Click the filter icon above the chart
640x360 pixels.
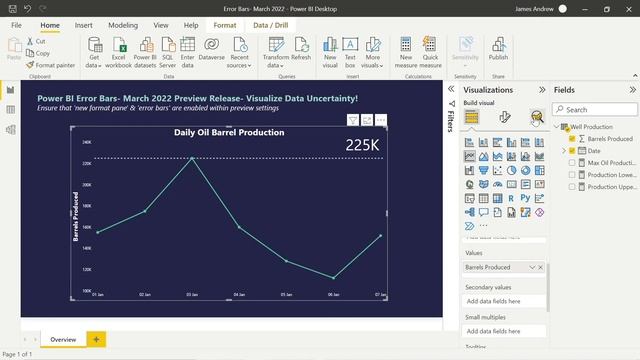[353, 120]
